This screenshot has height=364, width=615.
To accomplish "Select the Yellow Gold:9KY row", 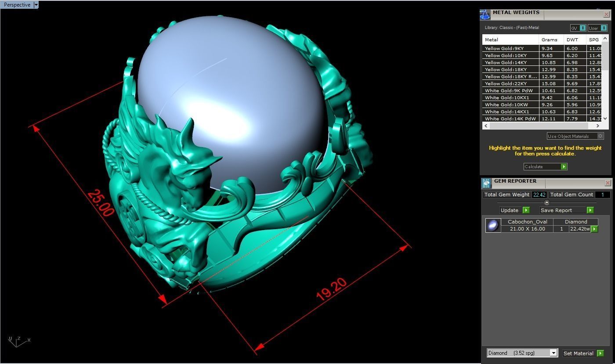I will [542, 48].
